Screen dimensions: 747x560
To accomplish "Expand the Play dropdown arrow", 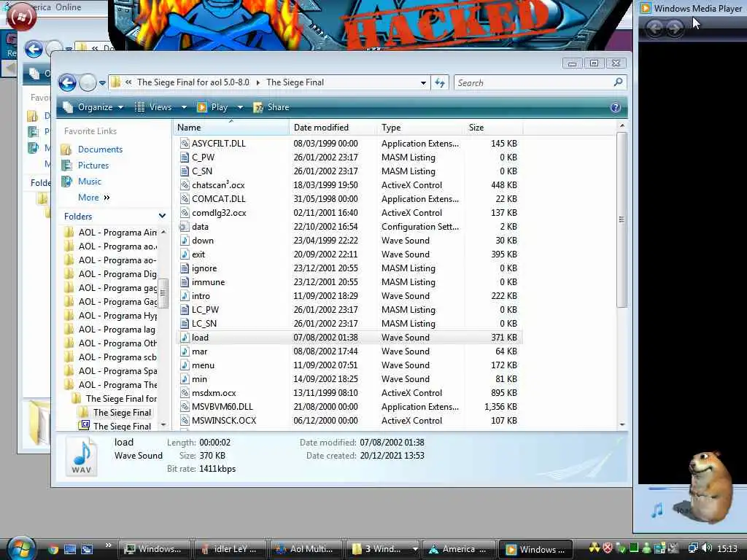I will point(240,107).
